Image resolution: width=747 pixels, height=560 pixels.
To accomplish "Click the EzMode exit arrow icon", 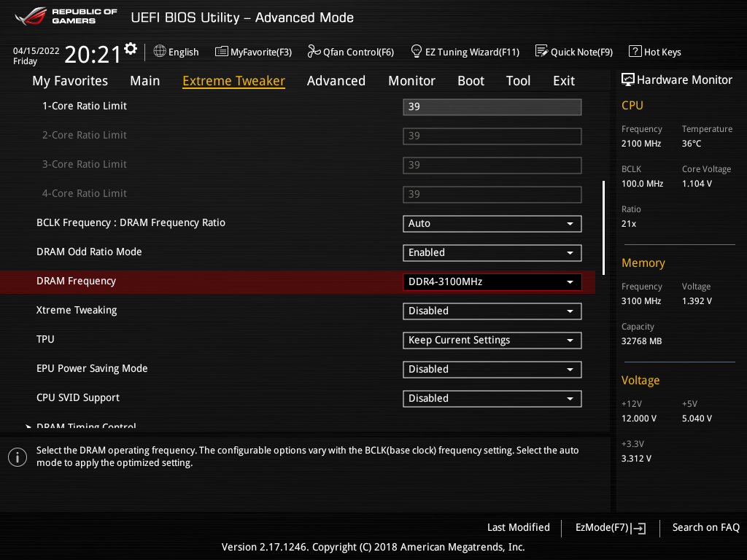I will tap(639, 528).
